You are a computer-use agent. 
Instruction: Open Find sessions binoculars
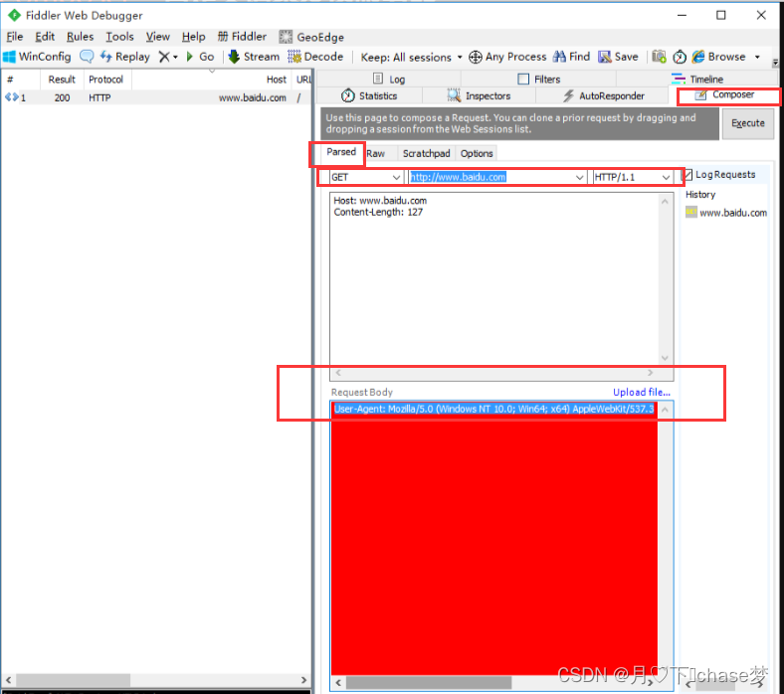coord(571,57)
